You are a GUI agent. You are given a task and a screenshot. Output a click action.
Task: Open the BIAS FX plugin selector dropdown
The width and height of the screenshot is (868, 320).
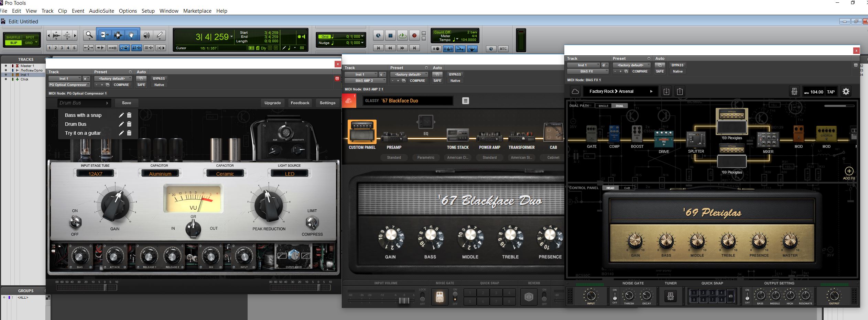point(588,71)
